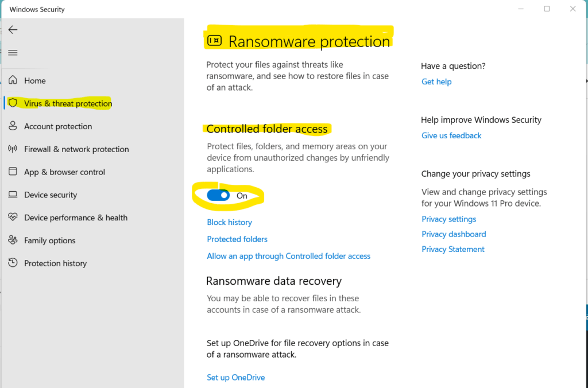Turn off Controlled folder access toggle
Viewport: 588px width, 388px height.
point(218,196)
